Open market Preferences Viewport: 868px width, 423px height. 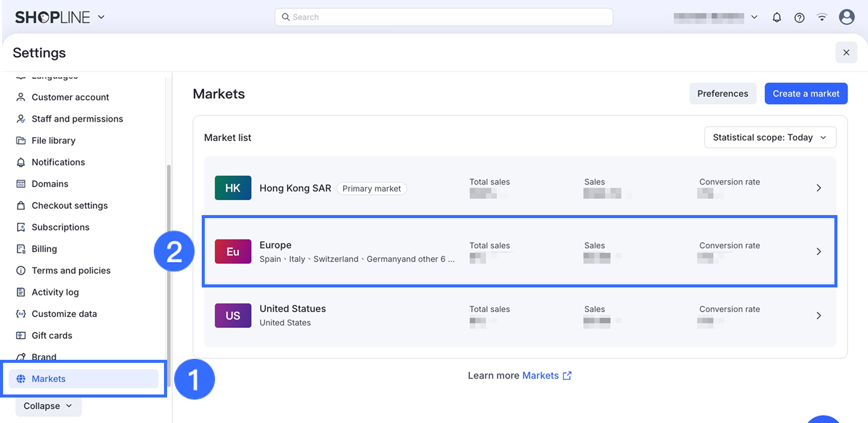pos(722,94)
